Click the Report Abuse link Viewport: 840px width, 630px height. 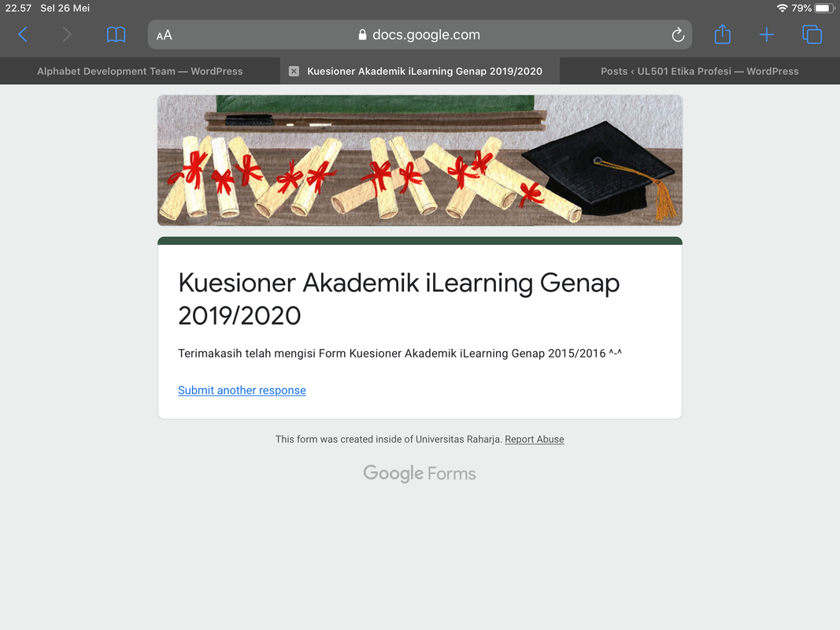point(534,439)
